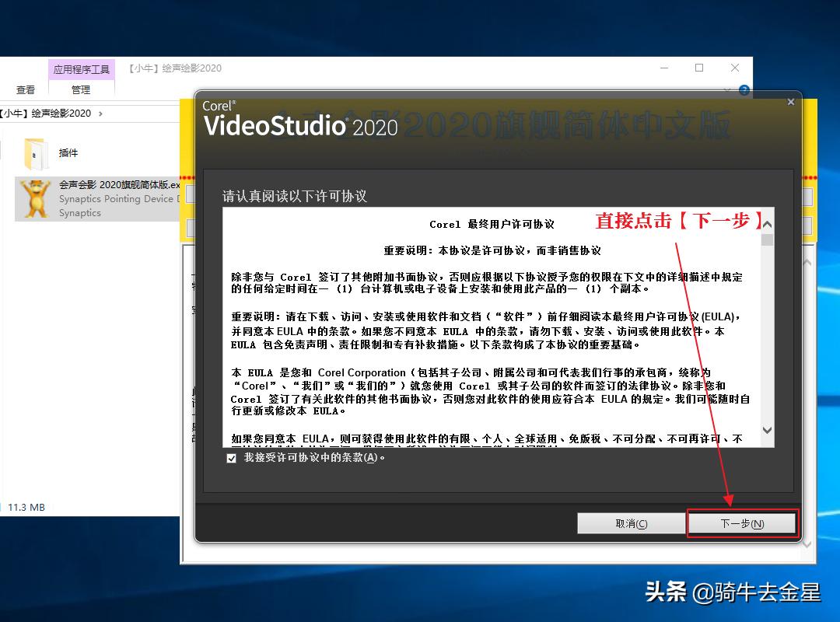Close the Explorer window
The image size is (840, 622).
click(x=735, y=68)
